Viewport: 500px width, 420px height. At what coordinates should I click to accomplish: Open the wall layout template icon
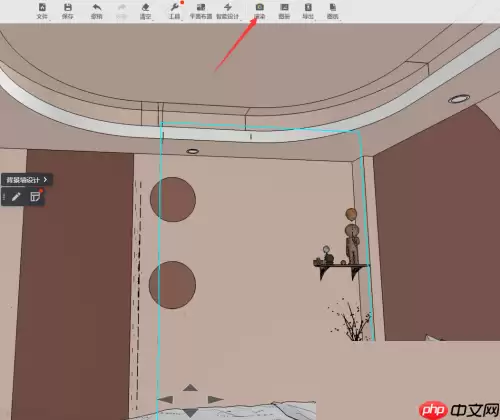click(x=35, y=196)
